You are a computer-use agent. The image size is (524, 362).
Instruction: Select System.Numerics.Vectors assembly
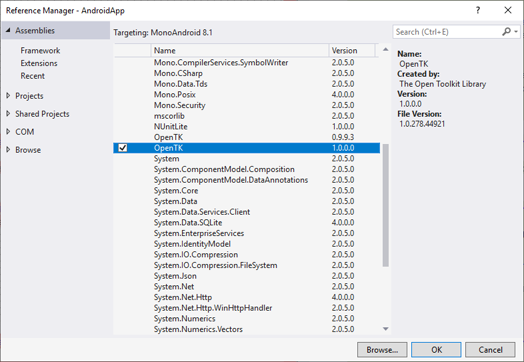[x=246, y=329]
